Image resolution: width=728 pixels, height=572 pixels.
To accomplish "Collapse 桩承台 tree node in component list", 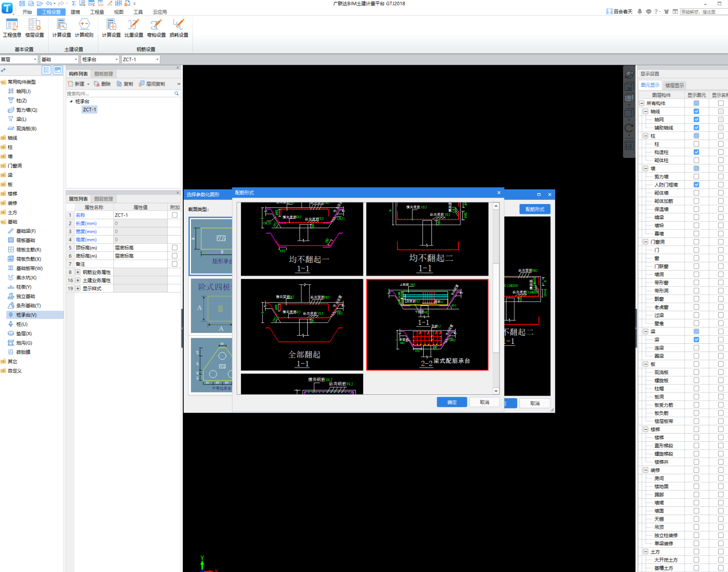I will tap(71, 101).
